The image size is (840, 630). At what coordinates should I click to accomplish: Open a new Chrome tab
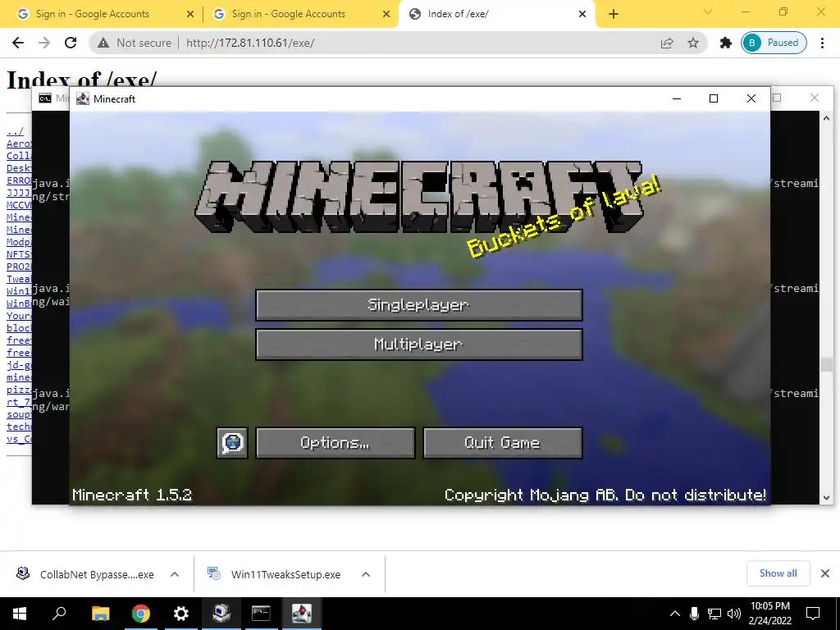click(x=614, y=15)
